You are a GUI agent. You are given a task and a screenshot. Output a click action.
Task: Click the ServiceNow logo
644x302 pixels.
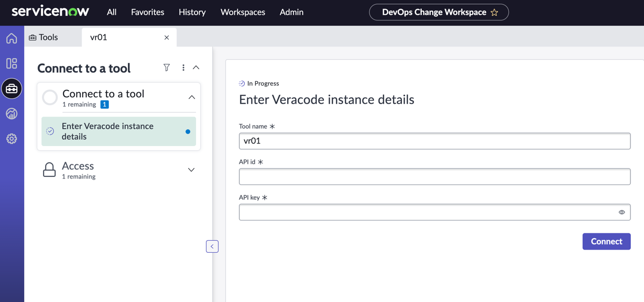coord(50,12)
